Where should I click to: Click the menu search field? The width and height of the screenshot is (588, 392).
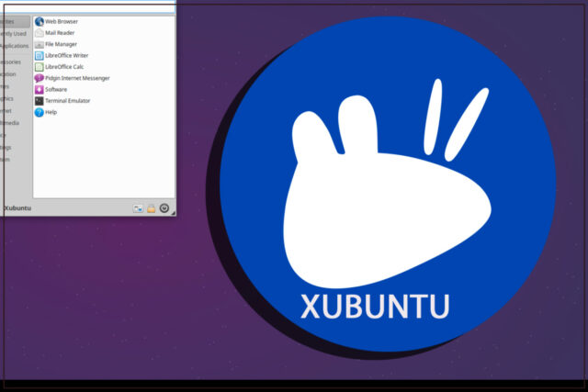pyautogui.click(x=88, y=7)
